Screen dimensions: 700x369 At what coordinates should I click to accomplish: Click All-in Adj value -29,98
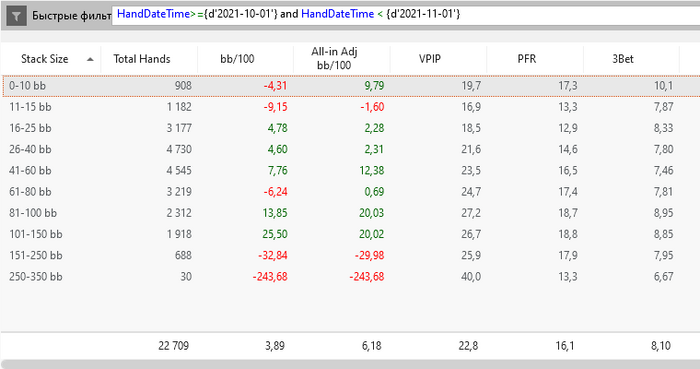370,255
